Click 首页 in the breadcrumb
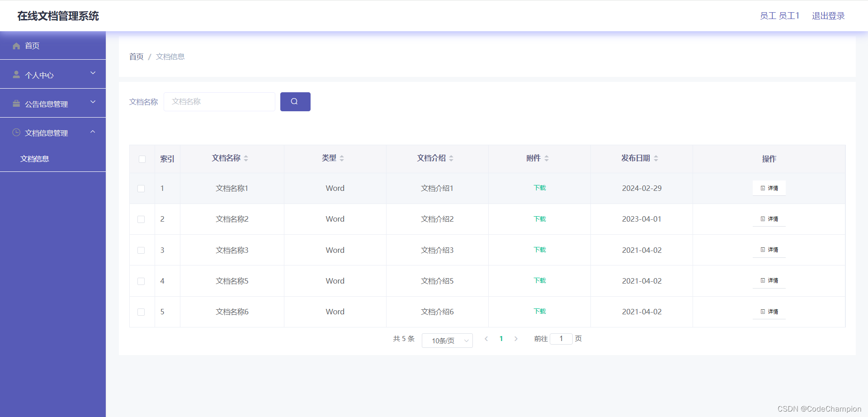The height and width of the screenshot is (417, 868). pyautogui.click(x=136, y=57)
